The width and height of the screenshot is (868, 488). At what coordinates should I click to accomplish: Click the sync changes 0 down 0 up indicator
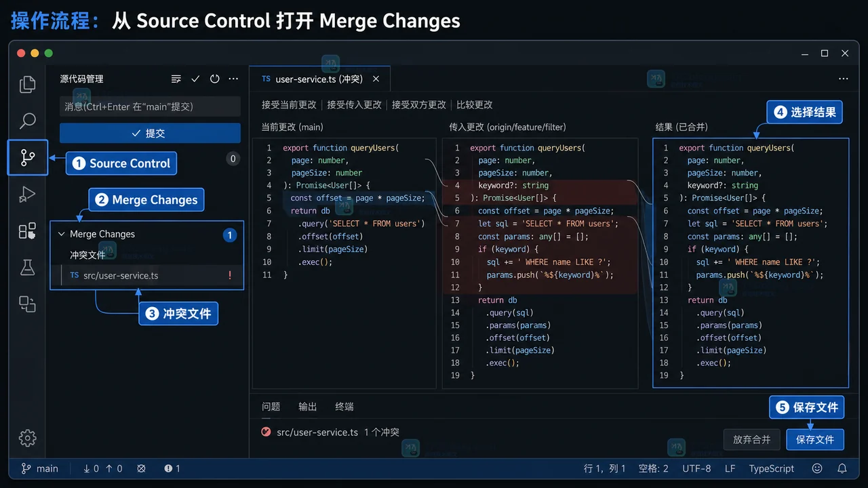click(x=102, y=468)
